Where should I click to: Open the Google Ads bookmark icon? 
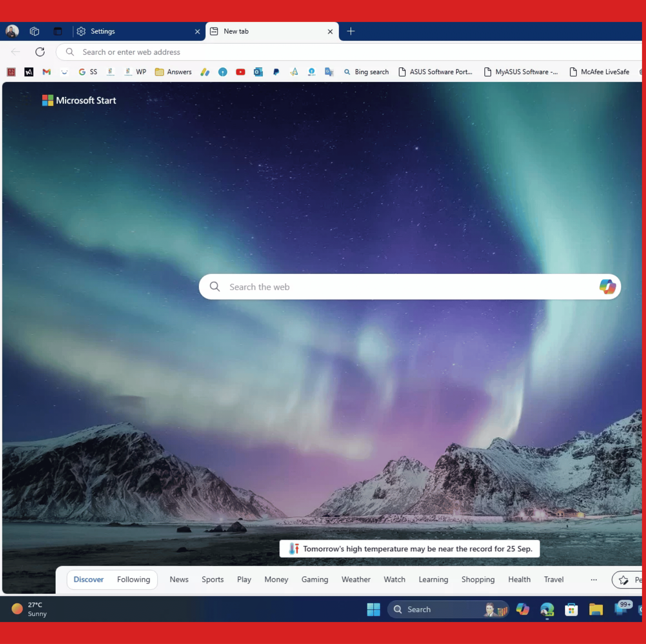pos(294,72)
